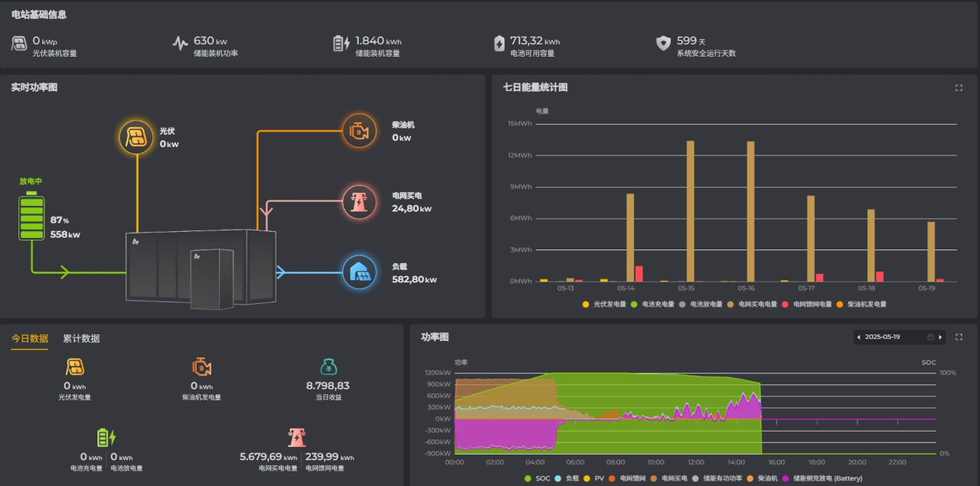Select the 今日数据 tab
Screen dimensions: 980x486
pos(29,338)
